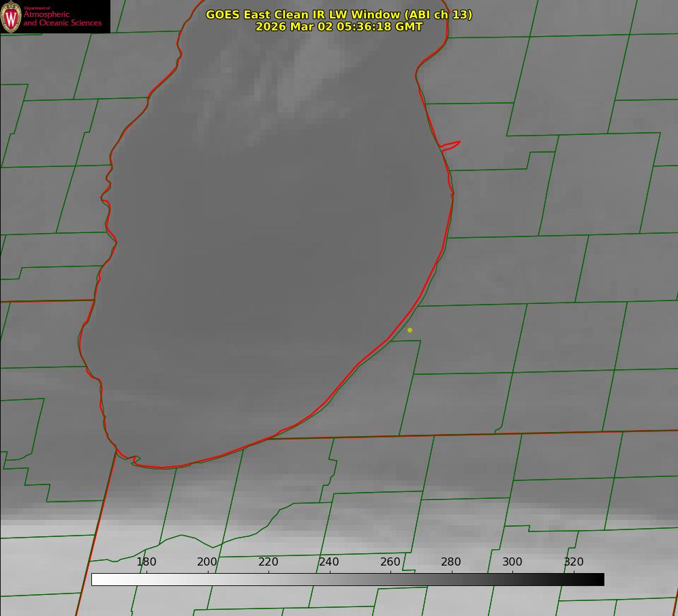This screenshot has width=678, height=616.
Task: Select the 300 colorbar tick label
Action: (512, 561)
